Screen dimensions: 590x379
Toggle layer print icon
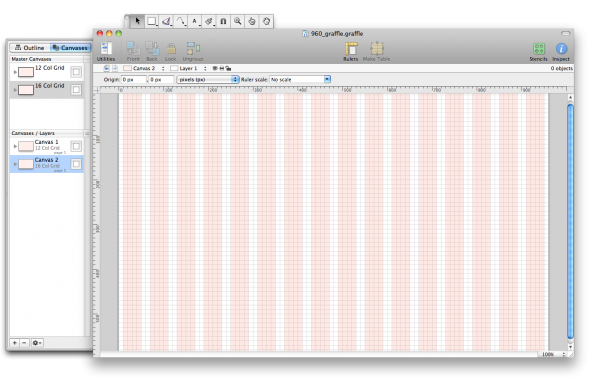point(222,68)
